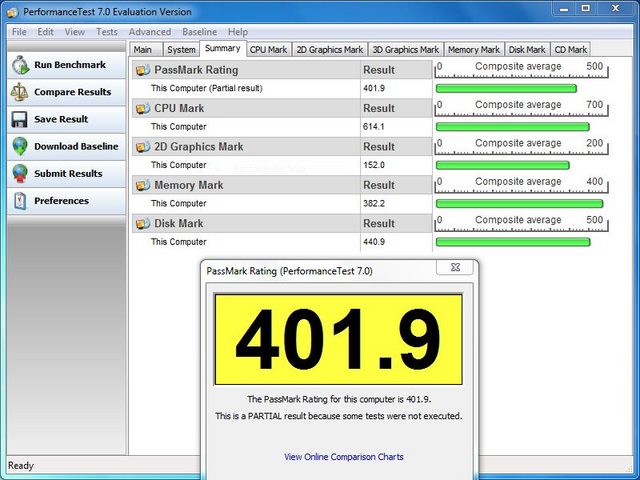The height and width of the screenshot is (480, 640).
Task: Click the PassMark Rating green result bar
Action: coord(506,89)
